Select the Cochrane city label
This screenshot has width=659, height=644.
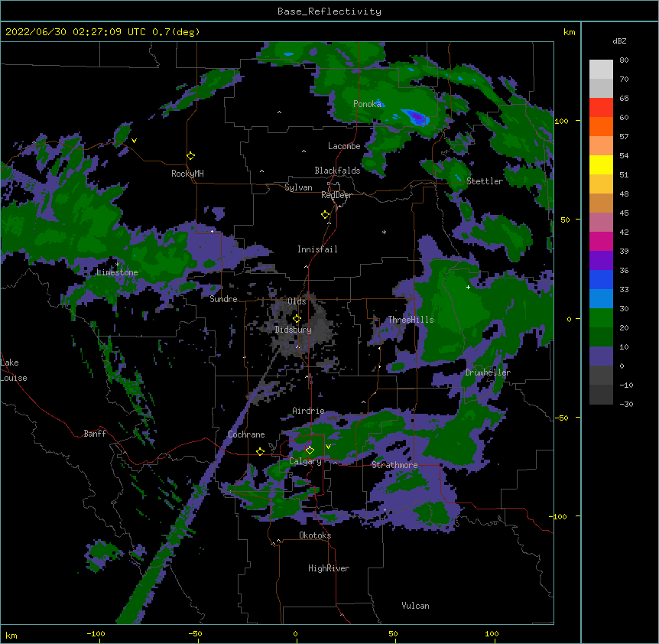click(x=246, y=434)
